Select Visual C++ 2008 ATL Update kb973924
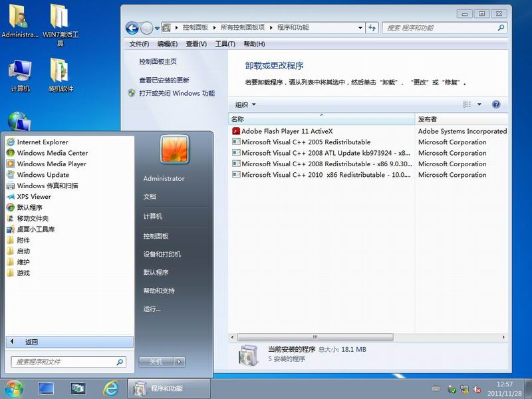Viewport: 532px width, 399px height. pyautogui.click(x=321, y=153)
